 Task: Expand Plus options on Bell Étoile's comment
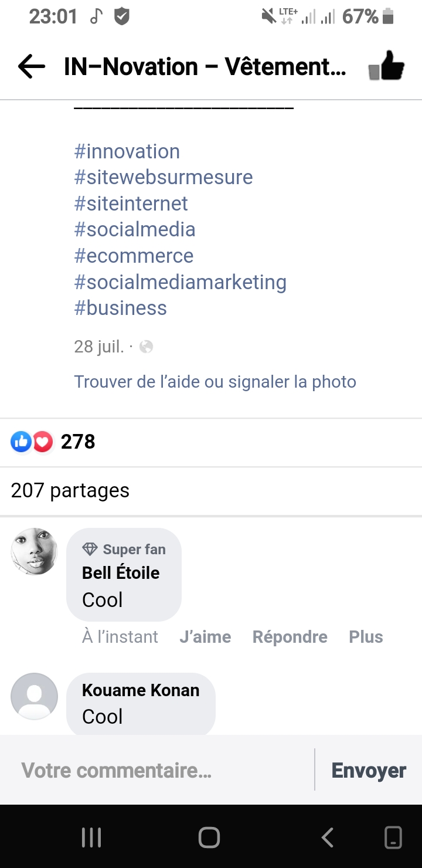(366, 637)
